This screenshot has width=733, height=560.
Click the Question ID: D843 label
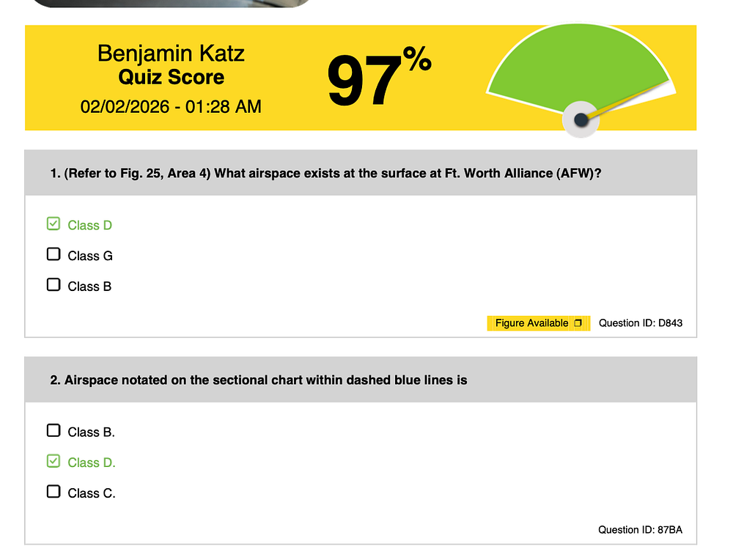[641, 323]
